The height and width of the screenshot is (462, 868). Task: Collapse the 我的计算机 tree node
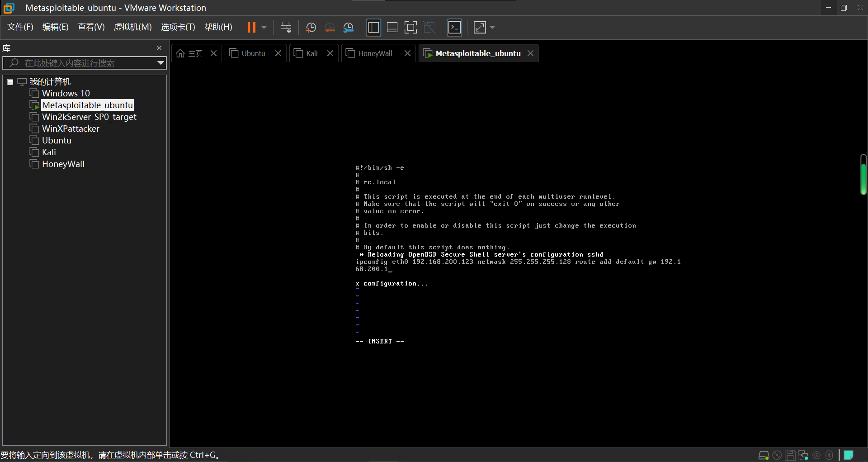tap(10, 82)
